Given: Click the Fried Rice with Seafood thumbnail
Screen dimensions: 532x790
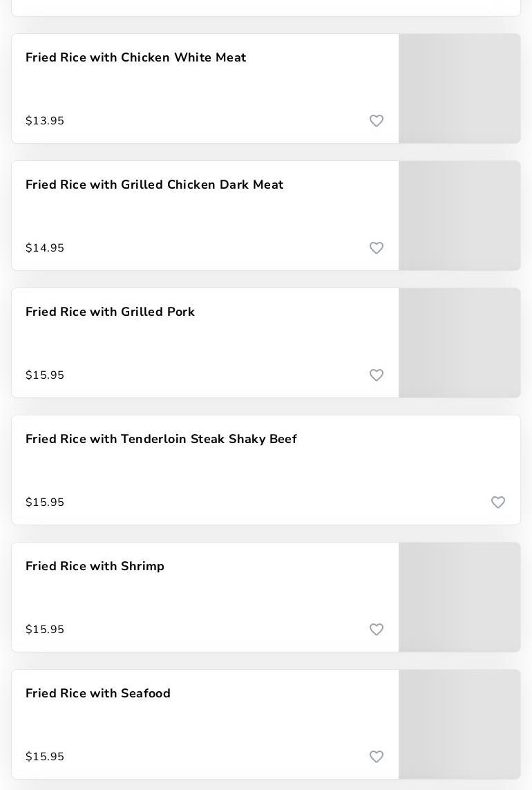Looking at the screenshot, I should point(459,724).
